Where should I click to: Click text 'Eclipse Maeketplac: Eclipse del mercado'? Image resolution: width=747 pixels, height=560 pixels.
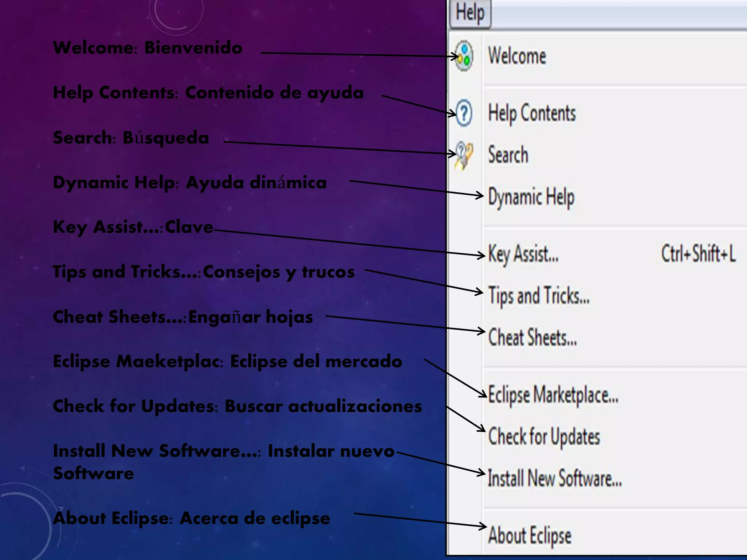(x=228, y=362)
